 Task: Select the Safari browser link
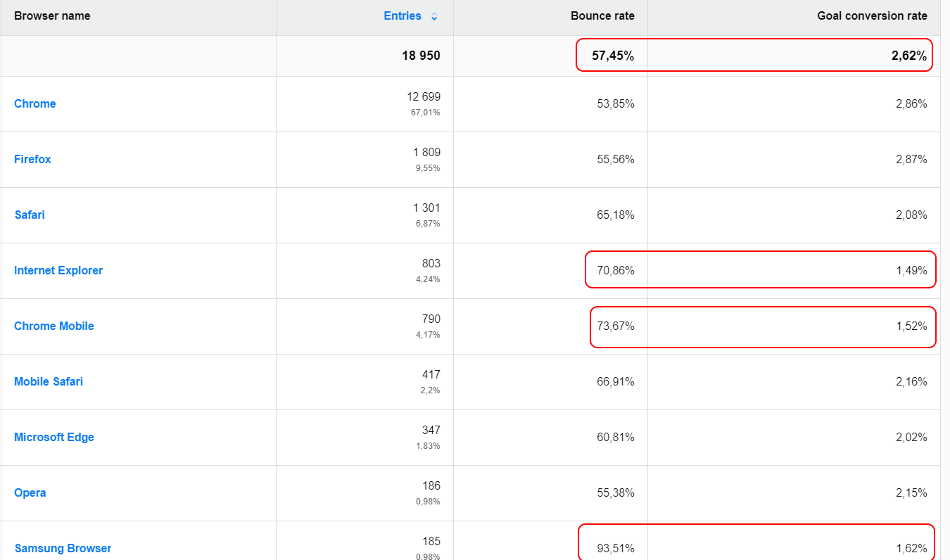pos(30,215)
